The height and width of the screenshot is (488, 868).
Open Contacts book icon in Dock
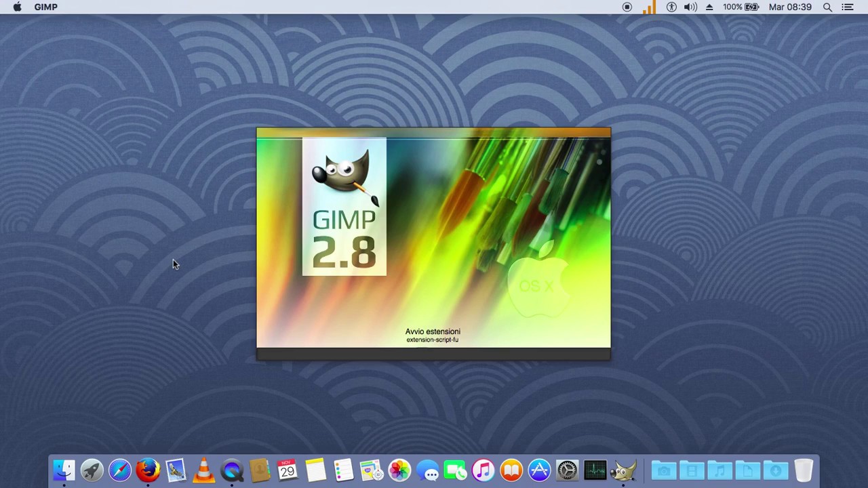[260, 470]
